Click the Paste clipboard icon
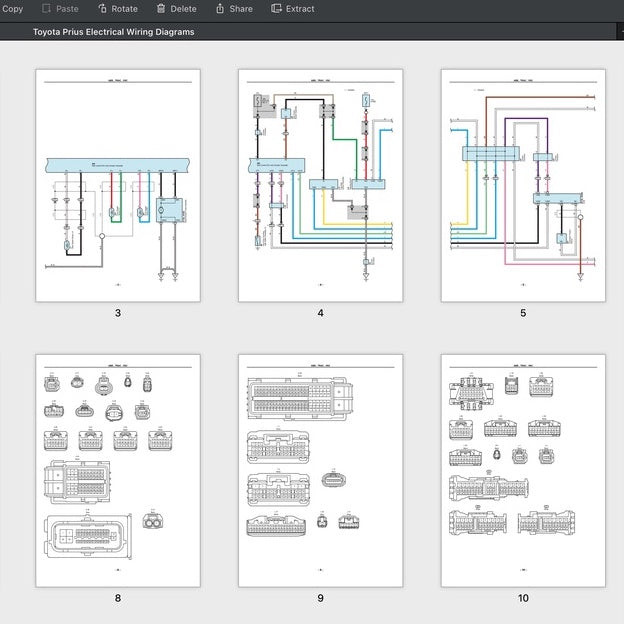 click(46, 9)
